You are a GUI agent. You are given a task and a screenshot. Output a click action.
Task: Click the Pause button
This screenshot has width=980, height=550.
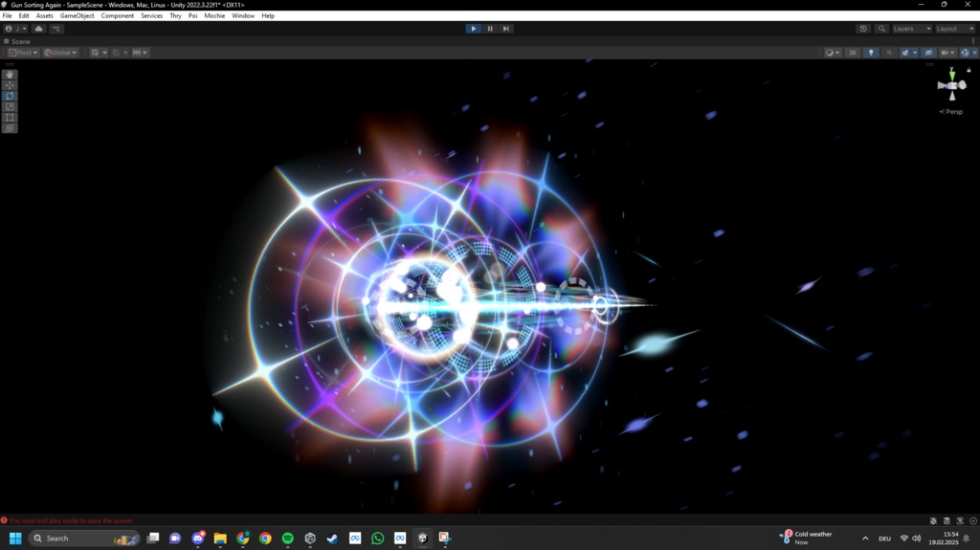(x=490, y=29)
